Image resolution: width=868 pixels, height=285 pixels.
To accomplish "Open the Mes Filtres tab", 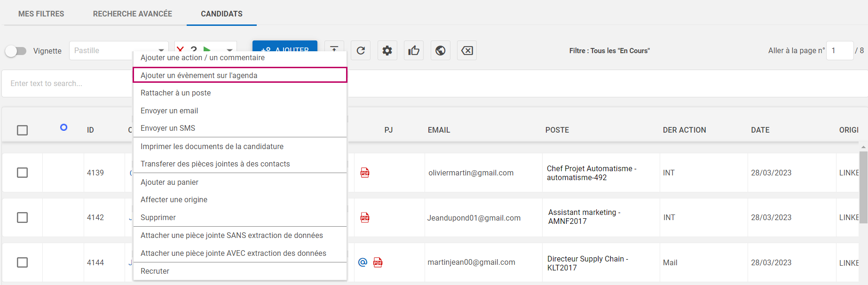I will click(x=41, y=14).
